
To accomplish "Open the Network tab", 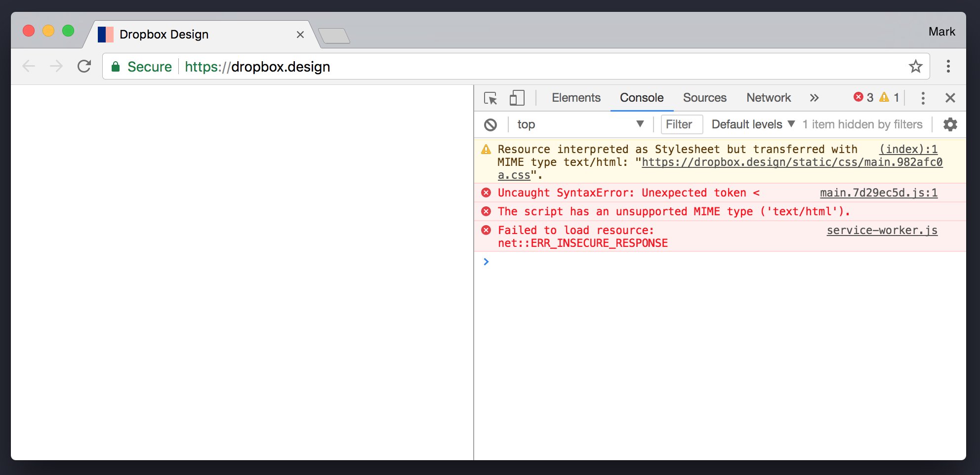I will tap(769, 98).
